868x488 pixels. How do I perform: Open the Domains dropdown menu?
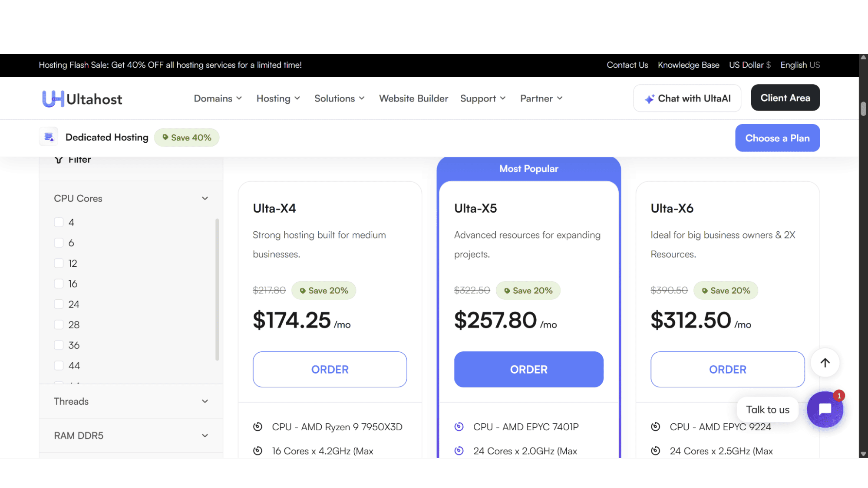pyautogui.click(x=218, y=98)
